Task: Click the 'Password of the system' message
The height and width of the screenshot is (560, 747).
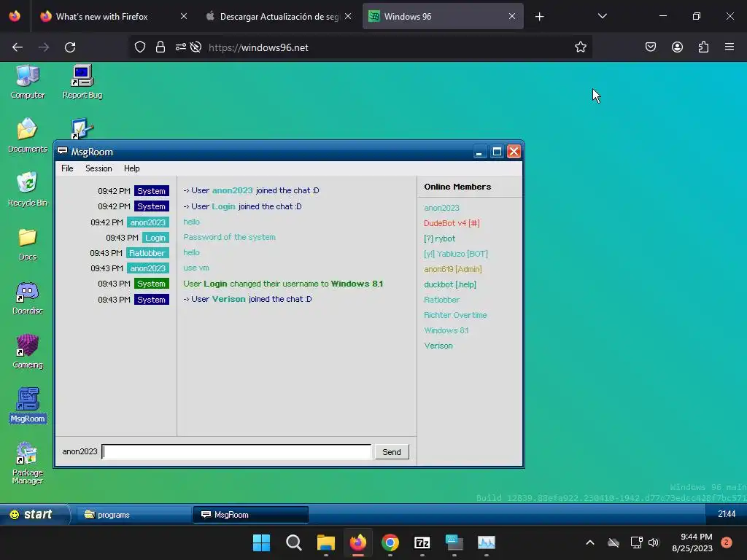Action: tap(229, 237)
